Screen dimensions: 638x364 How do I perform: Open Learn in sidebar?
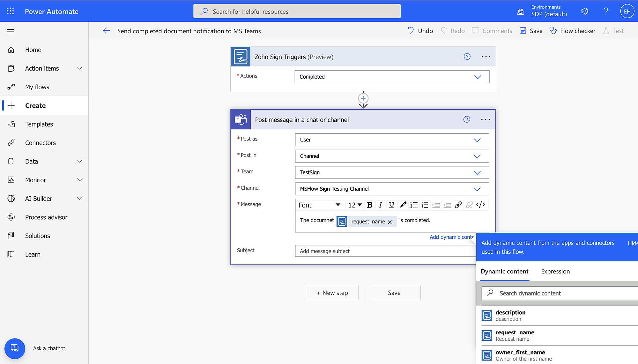coord(44,254)
